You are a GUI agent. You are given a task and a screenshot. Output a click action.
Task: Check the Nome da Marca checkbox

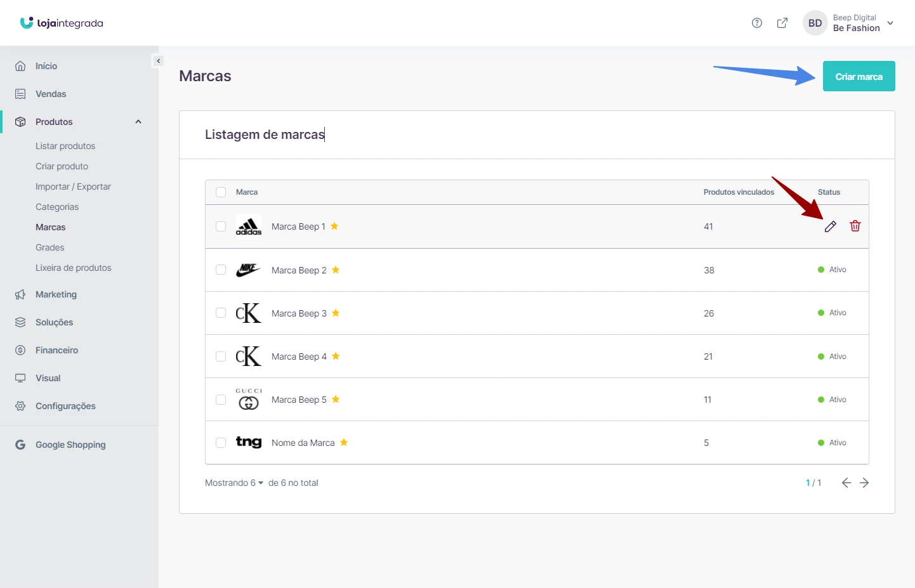221,443
